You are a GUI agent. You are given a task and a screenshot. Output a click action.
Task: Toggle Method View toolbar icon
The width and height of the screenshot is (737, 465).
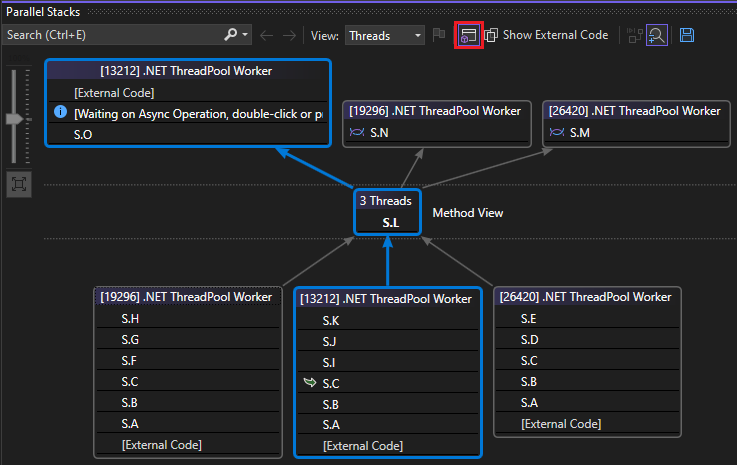click(x=469, y=35)
